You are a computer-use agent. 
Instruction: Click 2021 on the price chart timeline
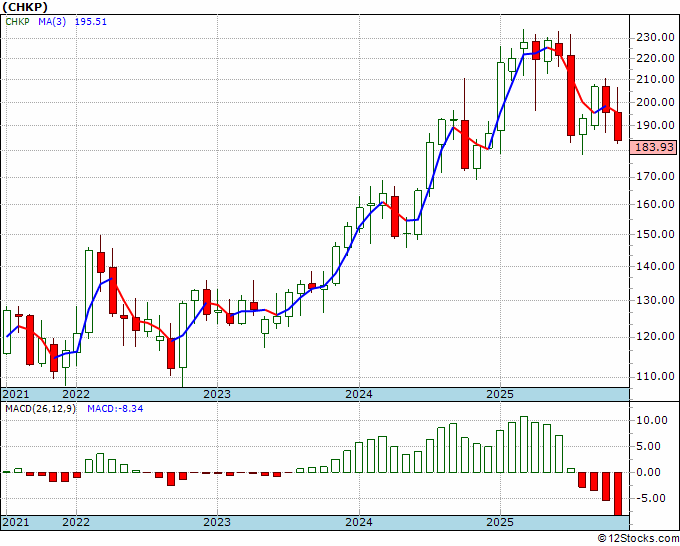pyautogui.click(x=16, y=394)
